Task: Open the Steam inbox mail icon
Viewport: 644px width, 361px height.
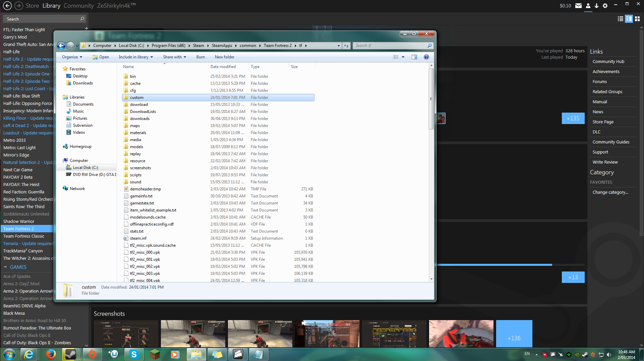Action: [x=578, y=6]
